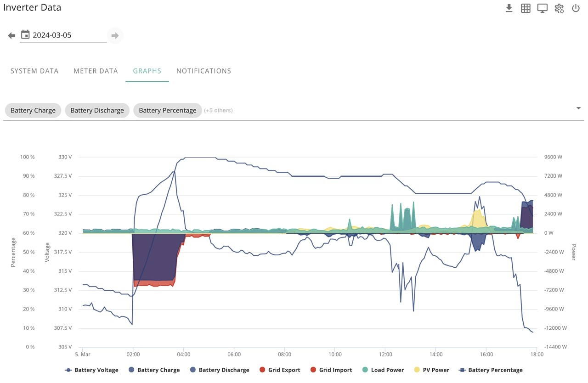Toggle Battery Voltage series in legend
Screen dimensions: 588x383
pyautogui.click(x=92, y=370)
